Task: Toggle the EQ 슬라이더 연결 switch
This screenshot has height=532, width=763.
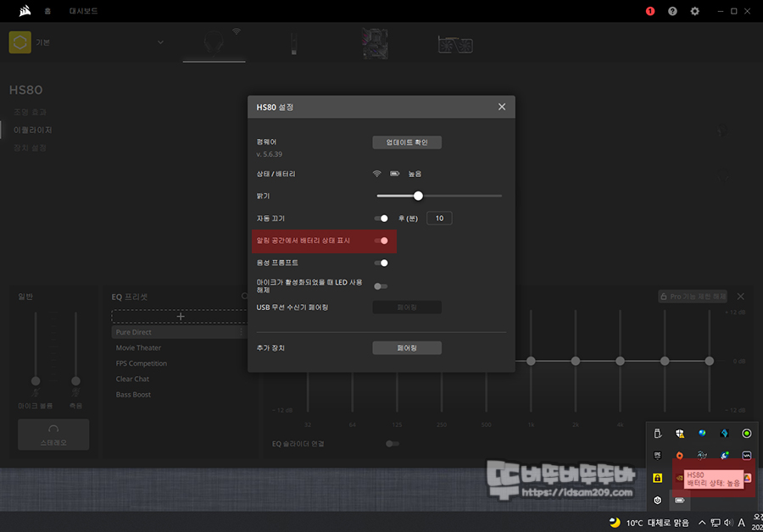Action: 393,444
